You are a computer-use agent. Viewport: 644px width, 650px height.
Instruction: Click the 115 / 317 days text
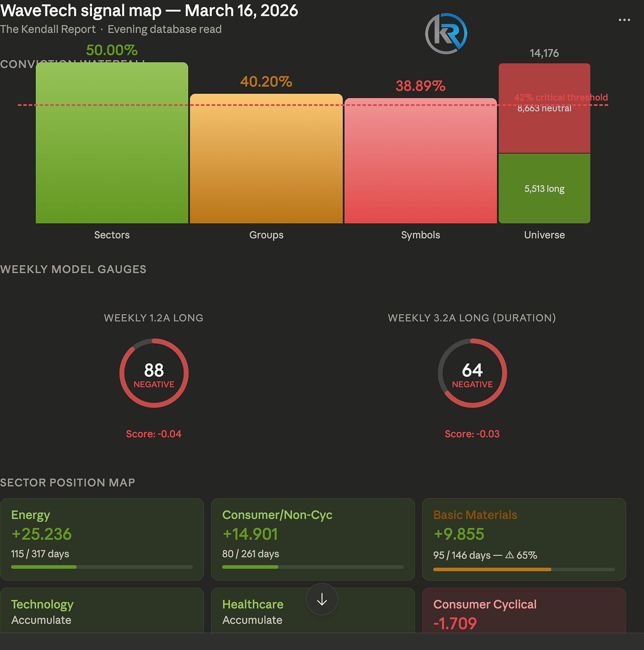pos(40,554)
